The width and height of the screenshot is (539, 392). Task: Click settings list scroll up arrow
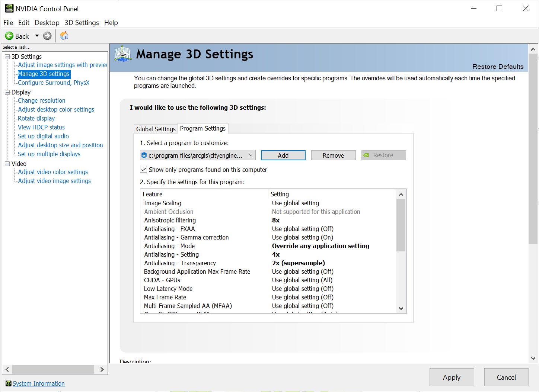(x=401, y=195)
